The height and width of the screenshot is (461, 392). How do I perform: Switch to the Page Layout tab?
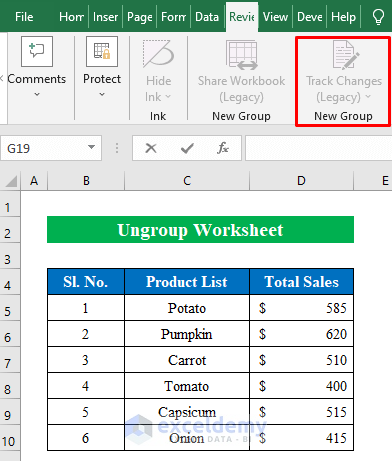point(140,17)
